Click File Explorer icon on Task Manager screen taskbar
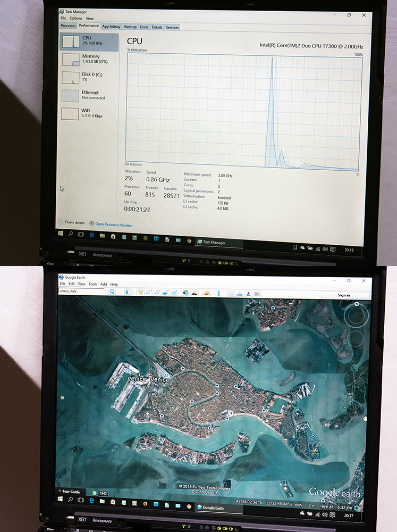Viewport: 397px width, 532px height. click(x=102, y=236)
